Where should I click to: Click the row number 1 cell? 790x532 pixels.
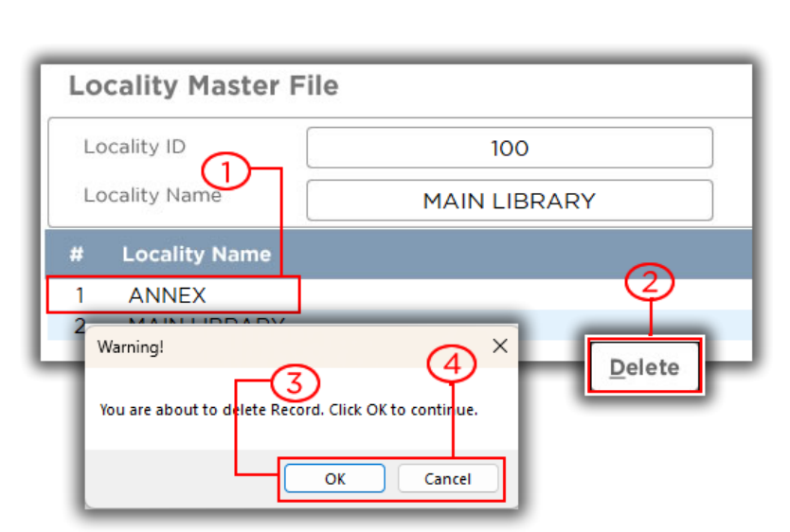pos(80,295)
